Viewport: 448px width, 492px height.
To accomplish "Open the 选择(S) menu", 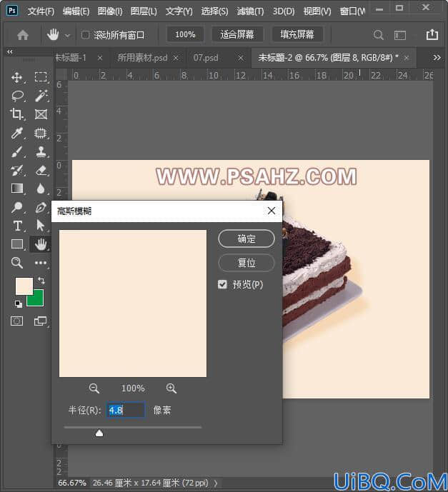I will coord(214,11).
